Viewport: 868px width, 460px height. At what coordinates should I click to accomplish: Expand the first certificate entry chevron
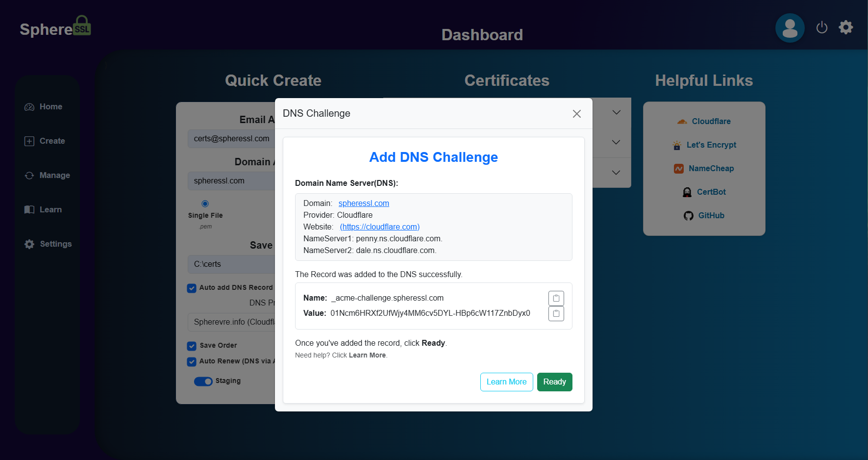(616, 112)
